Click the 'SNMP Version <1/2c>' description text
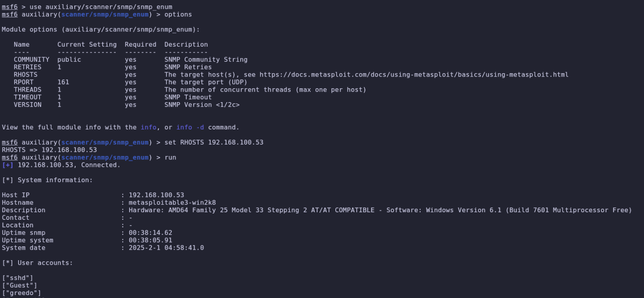 pyautogui.click(x=202, y=105)
